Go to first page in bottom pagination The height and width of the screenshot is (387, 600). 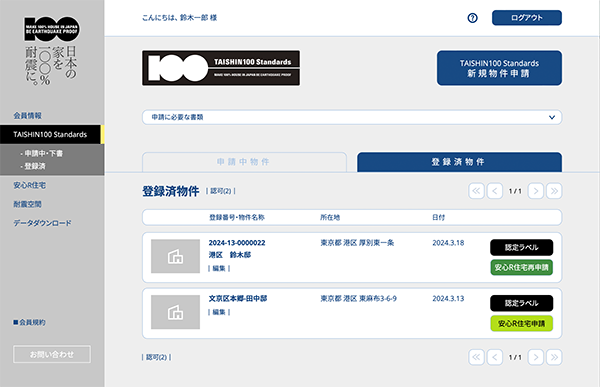pos(476,357)
